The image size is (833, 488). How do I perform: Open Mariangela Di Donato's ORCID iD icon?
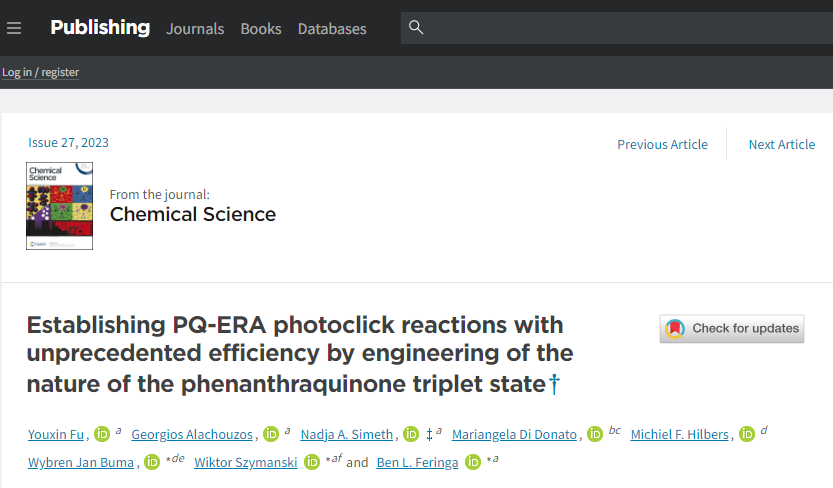[594, 434]
